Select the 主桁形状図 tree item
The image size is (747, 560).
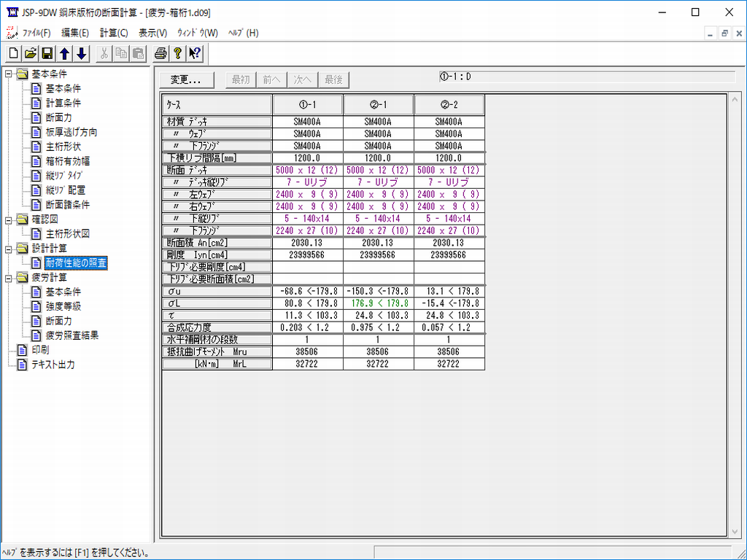pyautogui.click(x=67, y=234)
